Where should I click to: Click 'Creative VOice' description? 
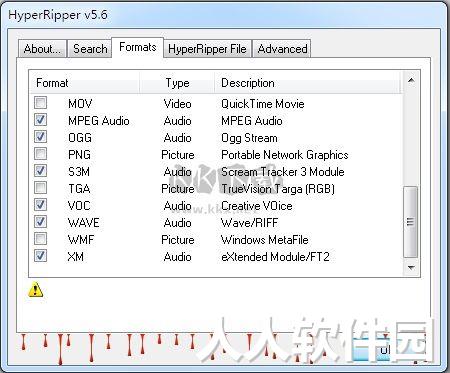click(x=257, y=206)
